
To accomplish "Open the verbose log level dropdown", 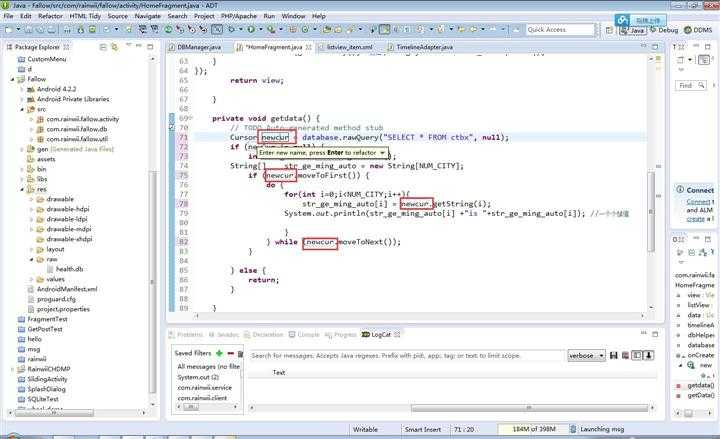I will 586,355.
